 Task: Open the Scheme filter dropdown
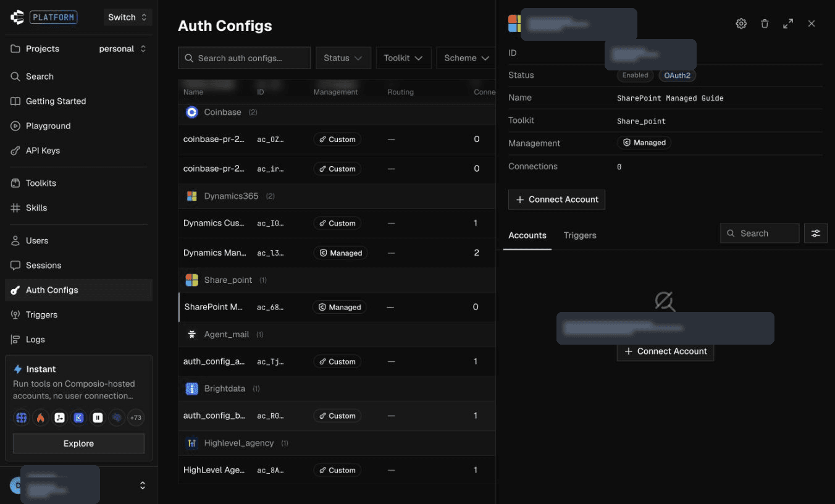(x=466, y=58)
